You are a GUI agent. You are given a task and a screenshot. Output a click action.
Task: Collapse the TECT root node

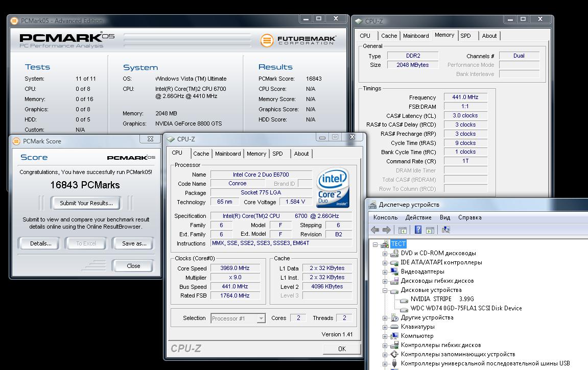click(x=375, y=244)
